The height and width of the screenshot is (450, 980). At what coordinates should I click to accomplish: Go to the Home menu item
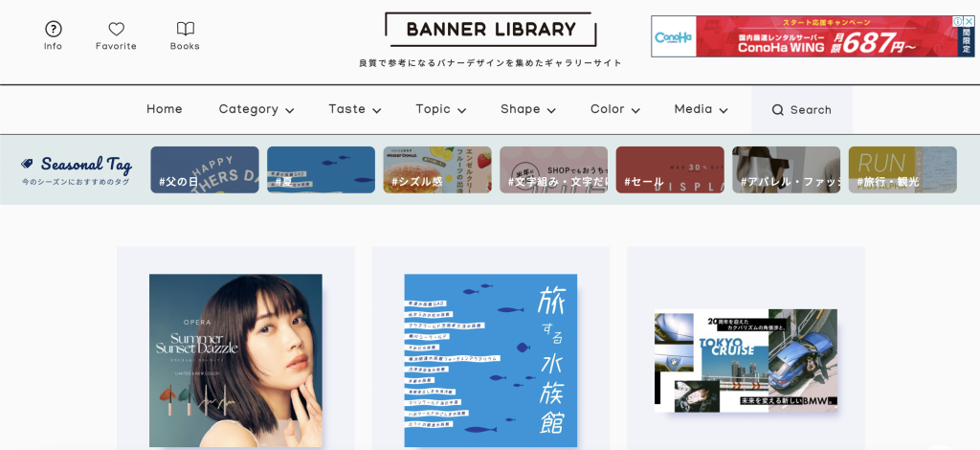click(x=165, y=110)
